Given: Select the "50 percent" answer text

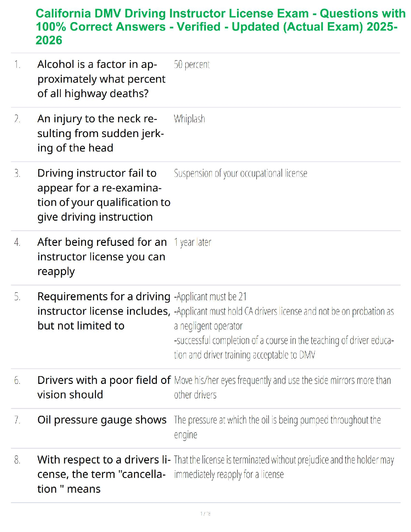Looking at the screenshot, I should [192, 64].
